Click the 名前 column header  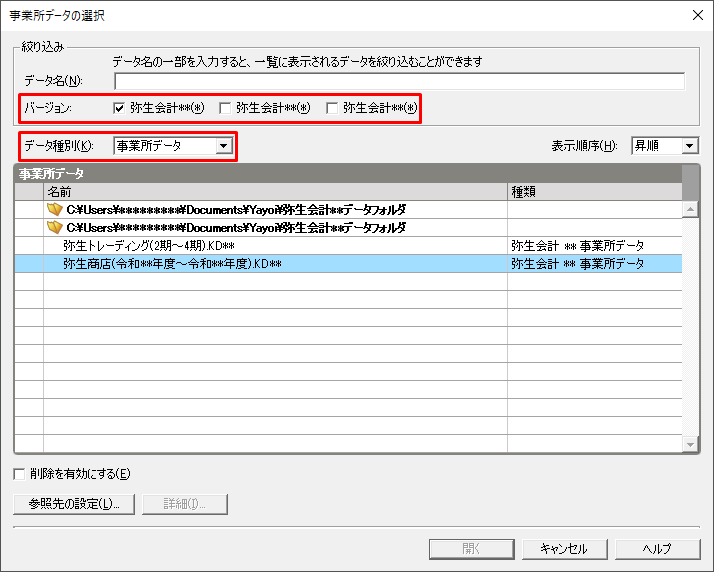(x=275, y=192)
